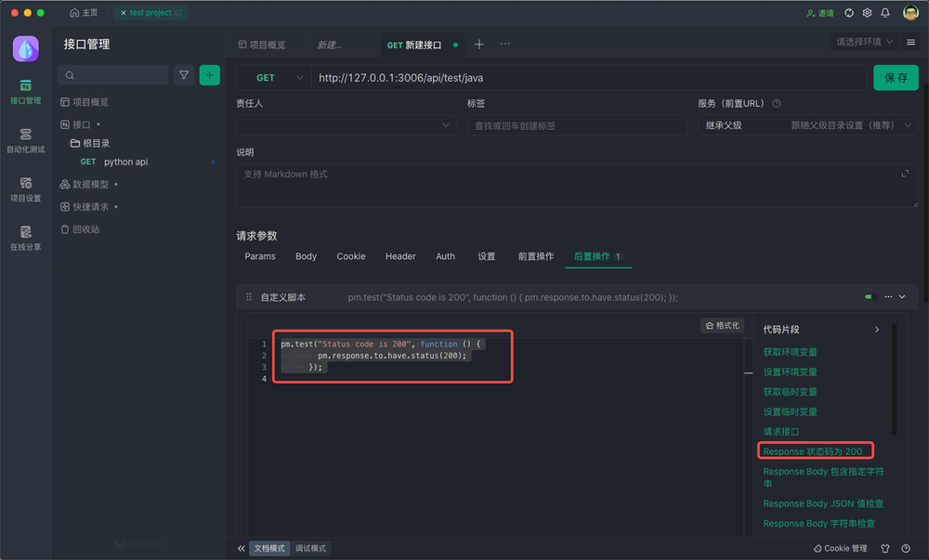Screen dimensions: 929x560
Task: Switch to 调试模式 at the bottom
Action: [310, 548]
